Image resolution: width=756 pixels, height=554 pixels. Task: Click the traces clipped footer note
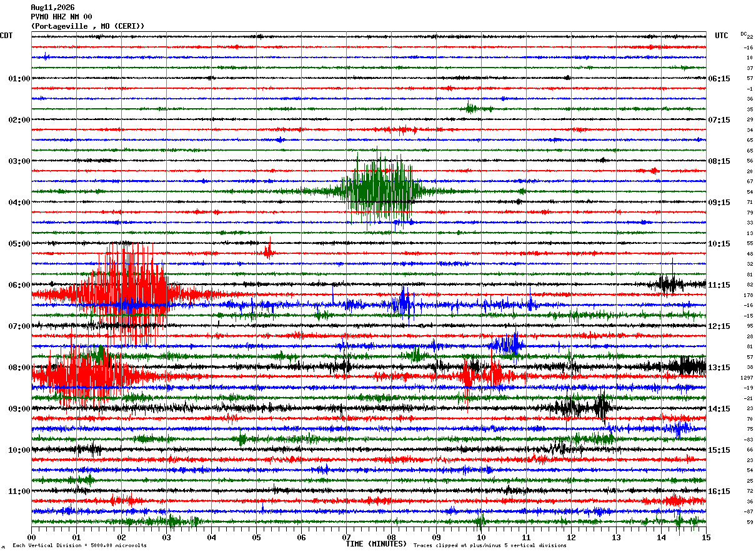click(490, 545)
